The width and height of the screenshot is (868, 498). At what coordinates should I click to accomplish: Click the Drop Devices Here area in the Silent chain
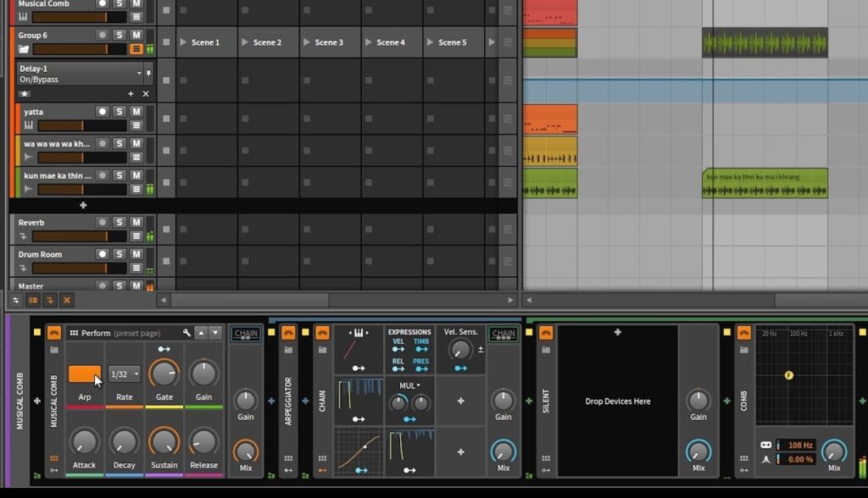point(617,401)
